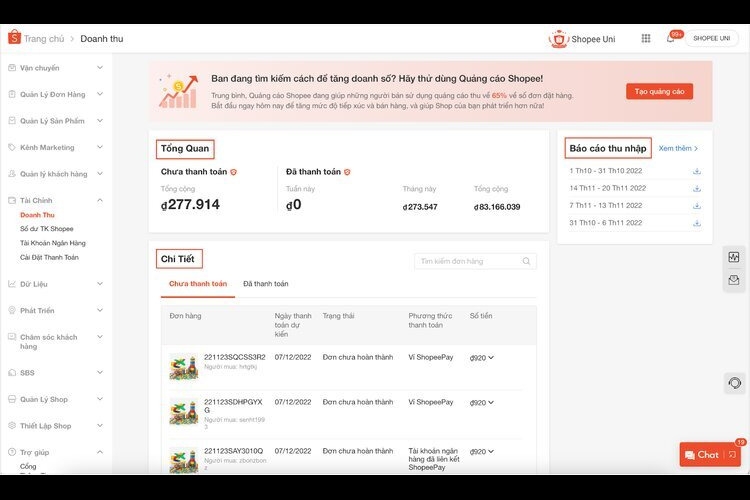Open Tài Khoản Ngân Hàng menu item

(x=53, y=243)
